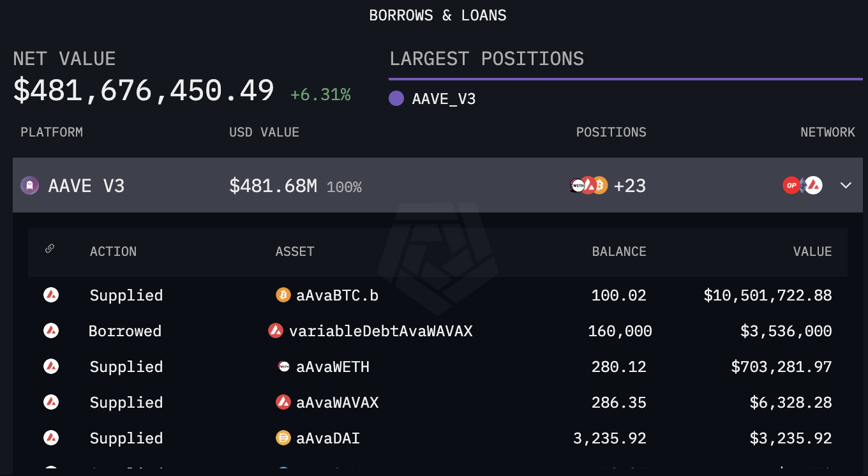Image resolution: width=868 pixels, height=476 pixels.
Task: Sort by the USD Value column header
Action: click(x=264, y=132)
